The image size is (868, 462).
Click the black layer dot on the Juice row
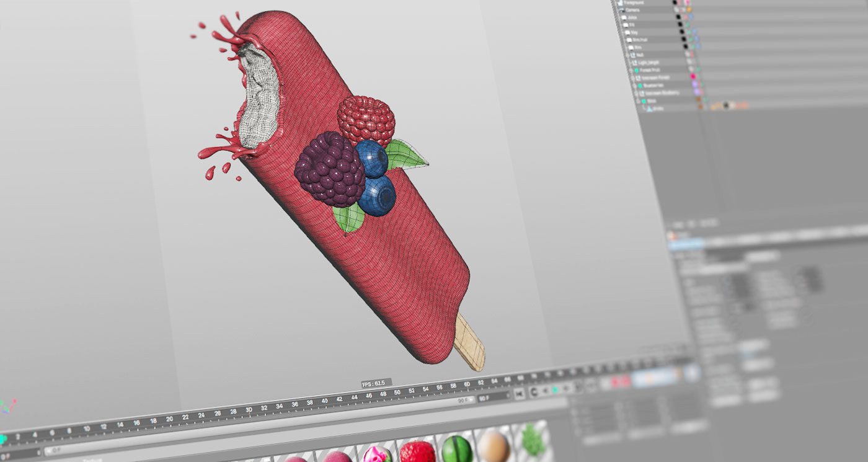[x=678, y=17]
